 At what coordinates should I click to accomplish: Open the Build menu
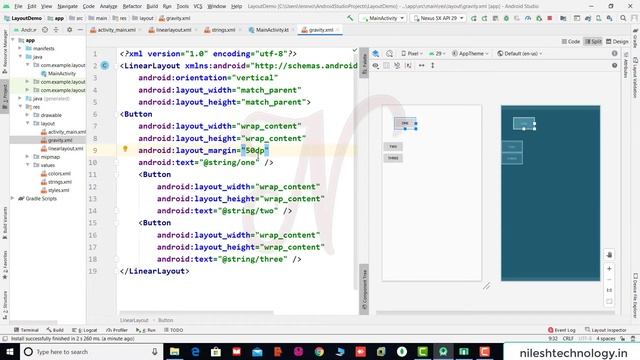[x=152, y=6]
